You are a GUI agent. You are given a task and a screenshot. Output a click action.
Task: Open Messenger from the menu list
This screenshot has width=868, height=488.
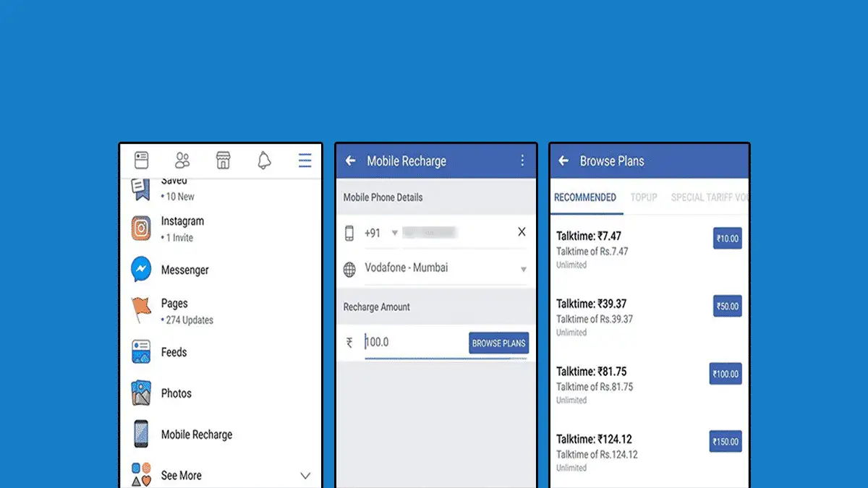coord(184,270)
